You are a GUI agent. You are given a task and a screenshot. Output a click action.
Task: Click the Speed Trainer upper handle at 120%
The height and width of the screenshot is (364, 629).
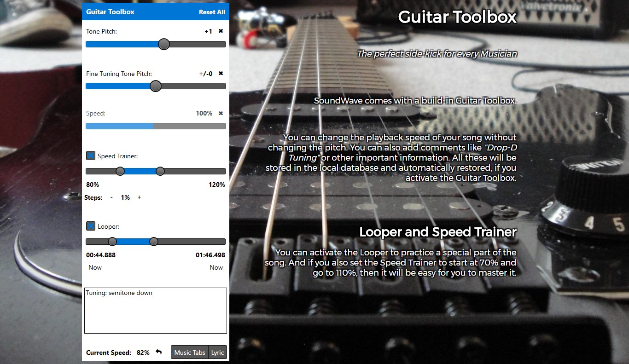tap(160, 171)
